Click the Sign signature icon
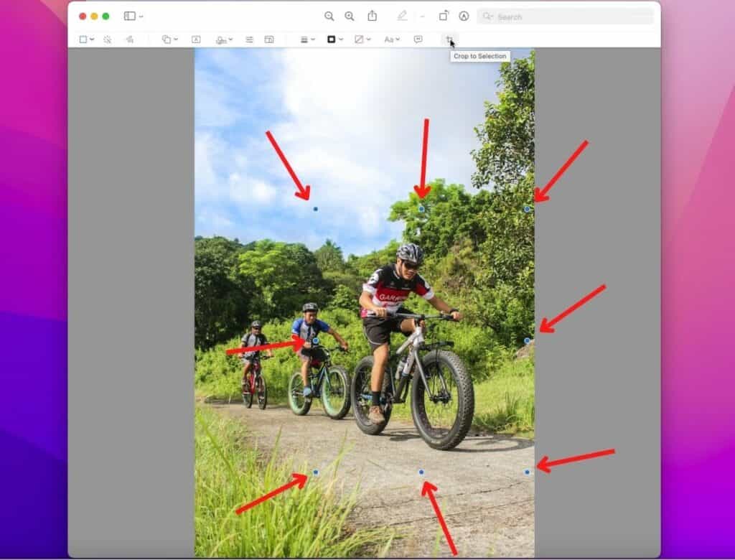The width and height of the screenshot is (735, 560). 221,40
